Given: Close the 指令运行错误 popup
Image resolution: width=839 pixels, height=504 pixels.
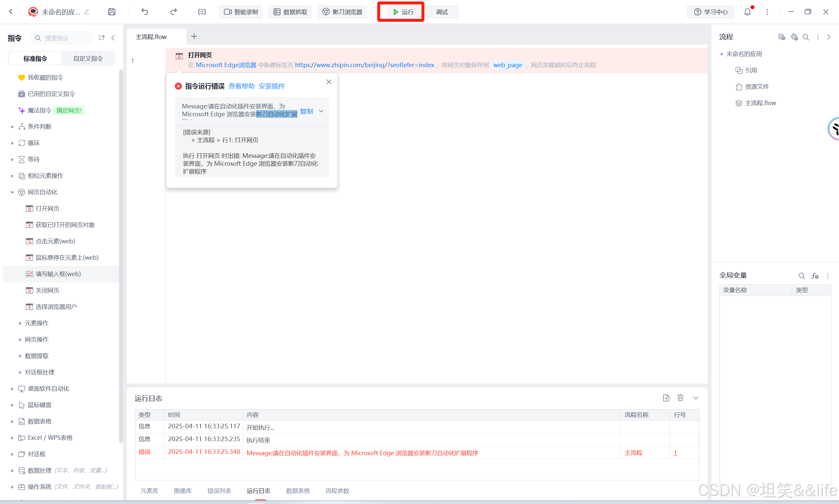Looking at the screenshot, I should (329, 82).
